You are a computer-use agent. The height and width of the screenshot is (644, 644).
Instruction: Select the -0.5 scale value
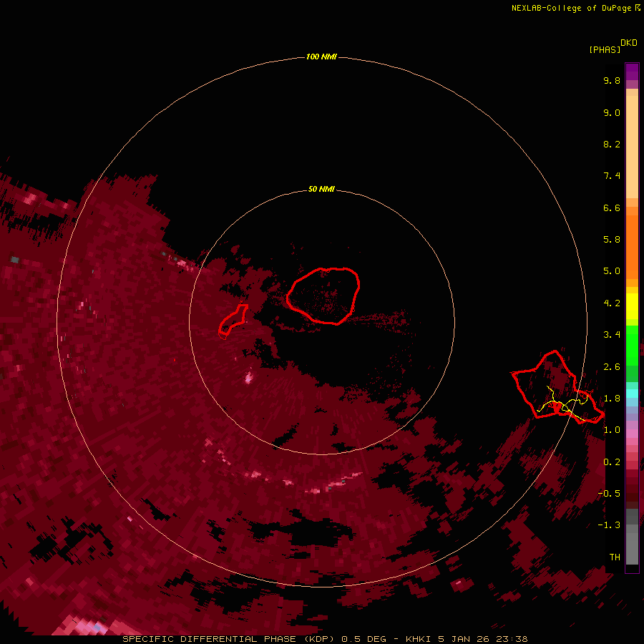pyautogui.click(x=609, y=494)
